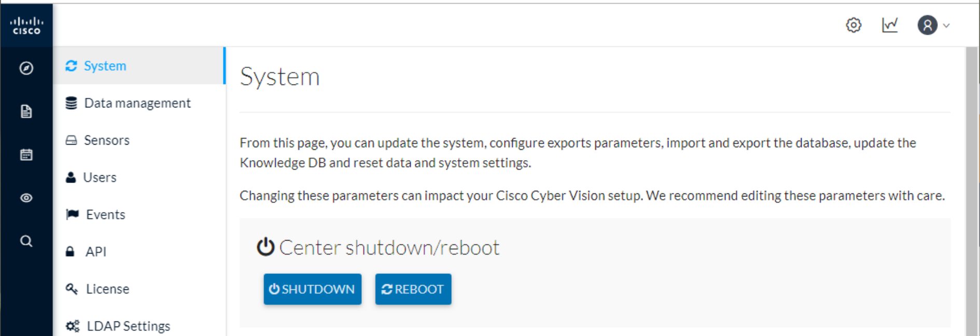Open search using the magnifier icon

[x=26, y=241]
